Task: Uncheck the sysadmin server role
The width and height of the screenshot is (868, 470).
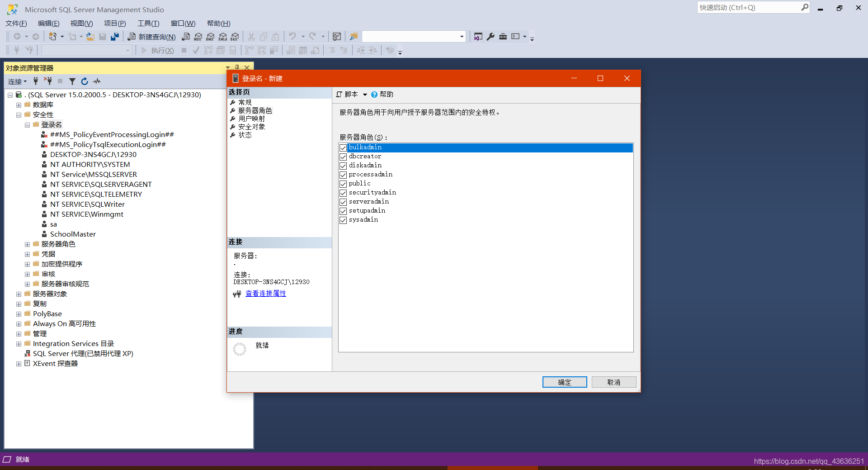Action: (x=343, y=220)
